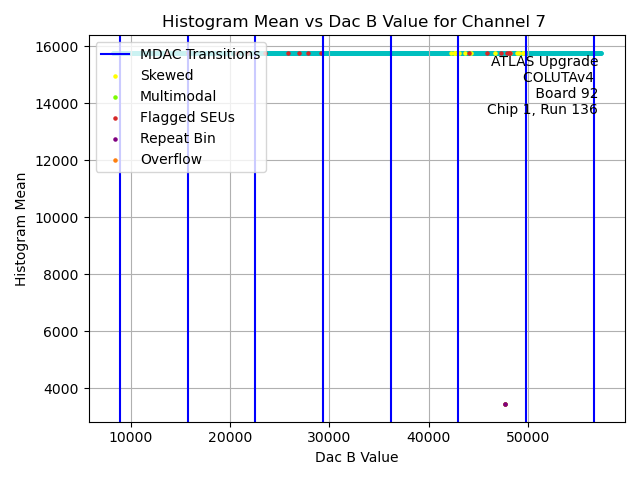This screenshot has height=480, width=640.
Task: Click the plot title mentioning Channel 7
Action: pos(356,21)
